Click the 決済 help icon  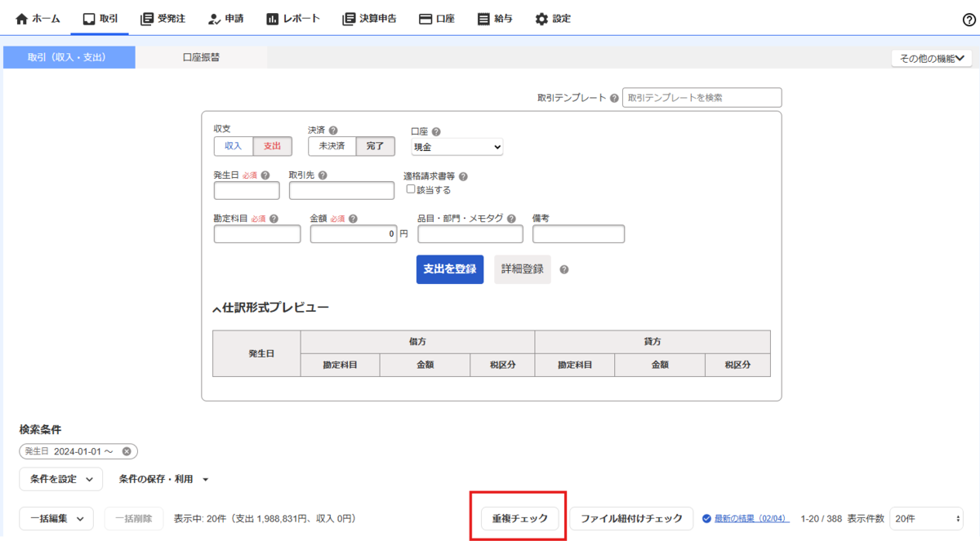[x=333, y=131]
